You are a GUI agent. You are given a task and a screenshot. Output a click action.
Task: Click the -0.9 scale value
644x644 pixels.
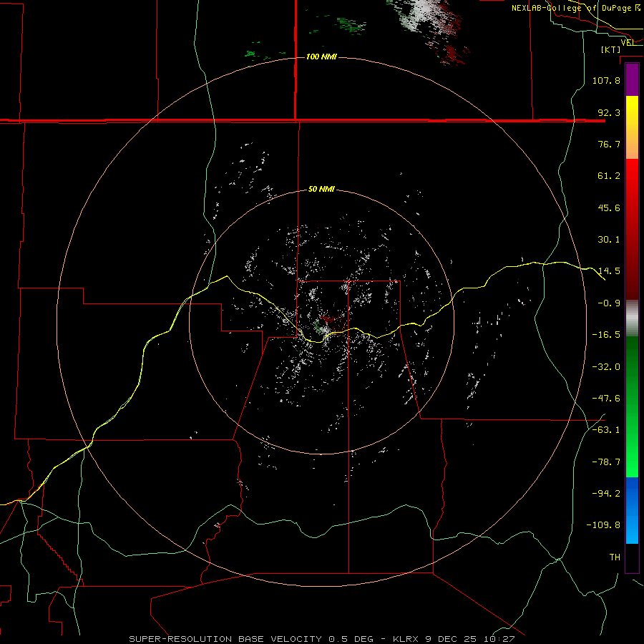609,303
